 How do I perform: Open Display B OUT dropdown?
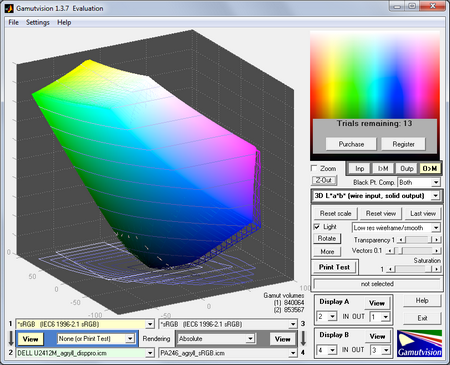(x=380, y=350)
